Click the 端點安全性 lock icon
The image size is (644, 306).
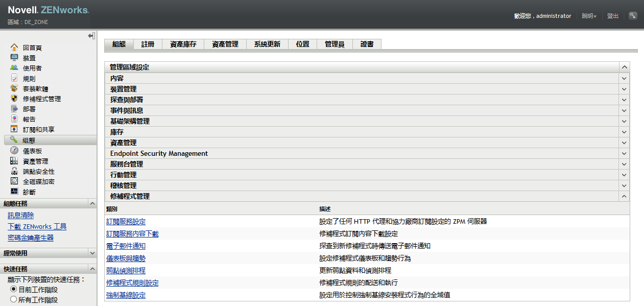click(x=14, y=171)
